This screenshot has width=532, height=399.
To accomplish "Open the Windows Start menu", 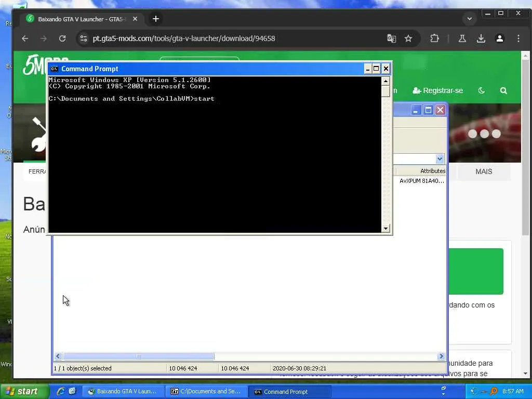I will click(x=24, y=392).
